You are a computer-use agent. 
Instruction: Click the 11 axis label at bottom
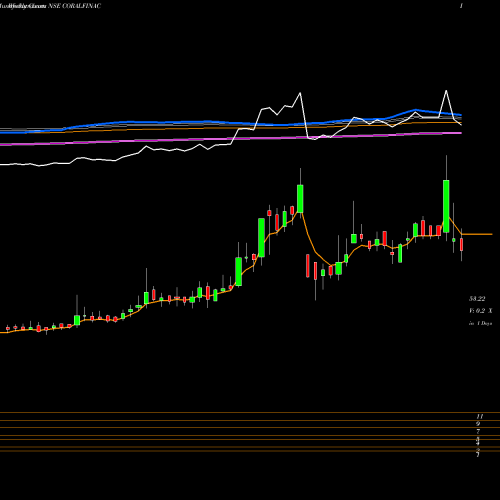pos(480,416)
